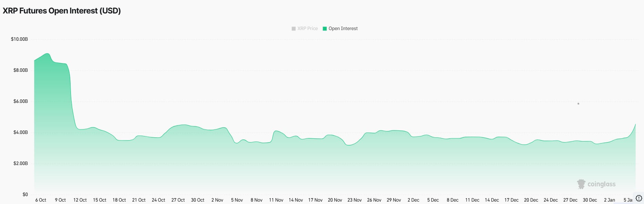
Task: Click the $4.00B y-axis label
Action: (21, 133)
